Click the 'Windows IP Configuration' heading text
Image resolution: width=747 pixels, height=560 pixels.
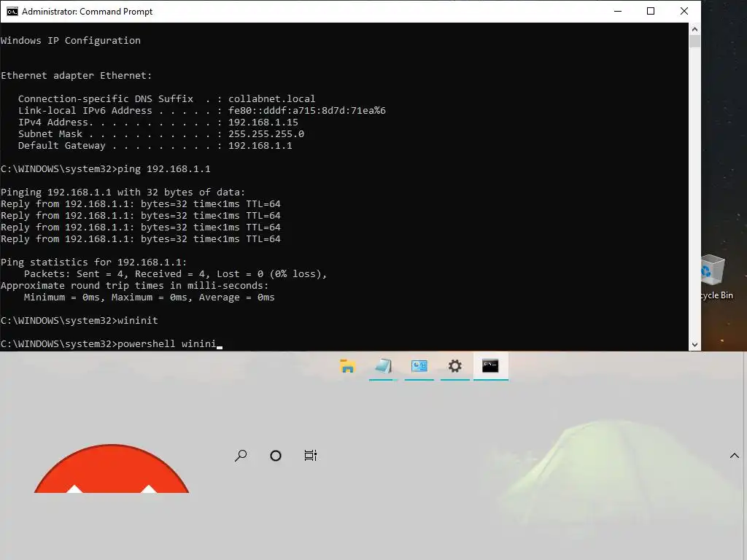71,41
